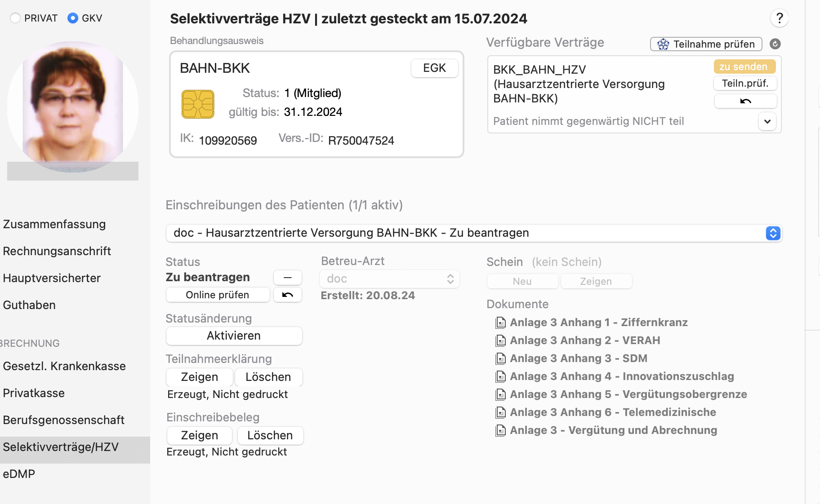Open document icon for Anhang 3 SDM
Image resolution: width=820 pixels, height=504 pixels.
[500, 358]
